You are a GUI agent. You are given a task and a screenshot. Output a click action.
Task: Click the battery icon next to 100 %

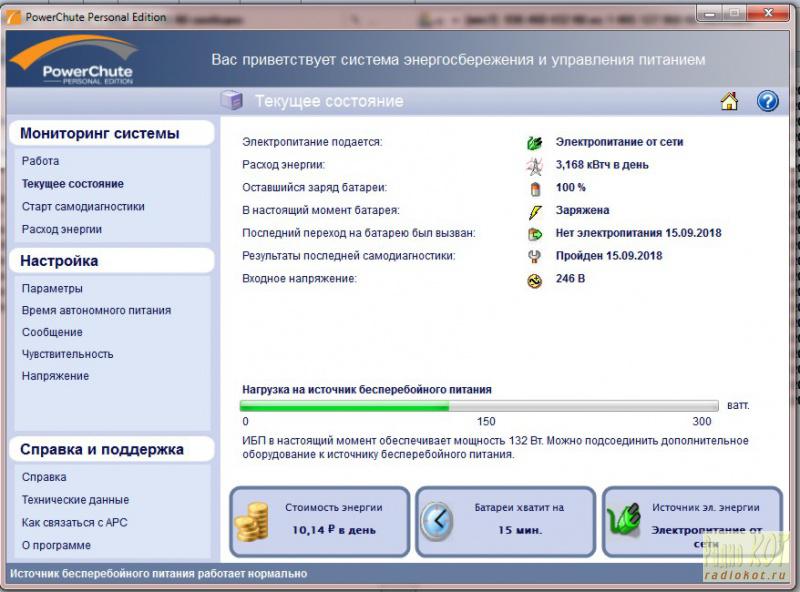click(x=535, y=188)
